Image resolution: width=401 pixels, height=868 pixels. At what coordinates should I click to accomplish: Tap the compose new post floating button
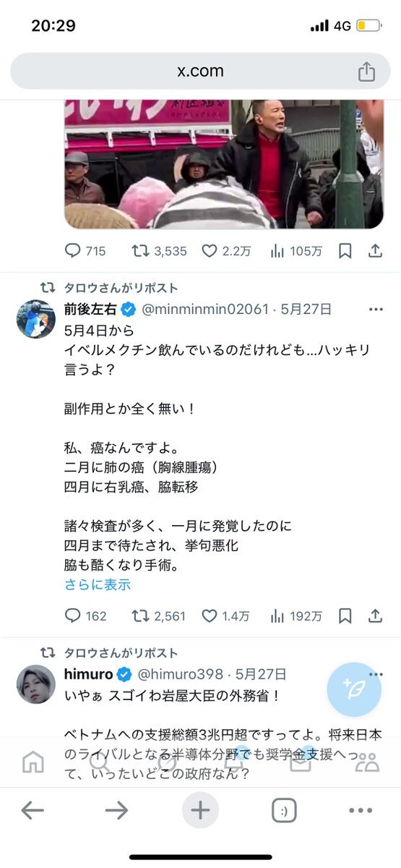point(355,689)
